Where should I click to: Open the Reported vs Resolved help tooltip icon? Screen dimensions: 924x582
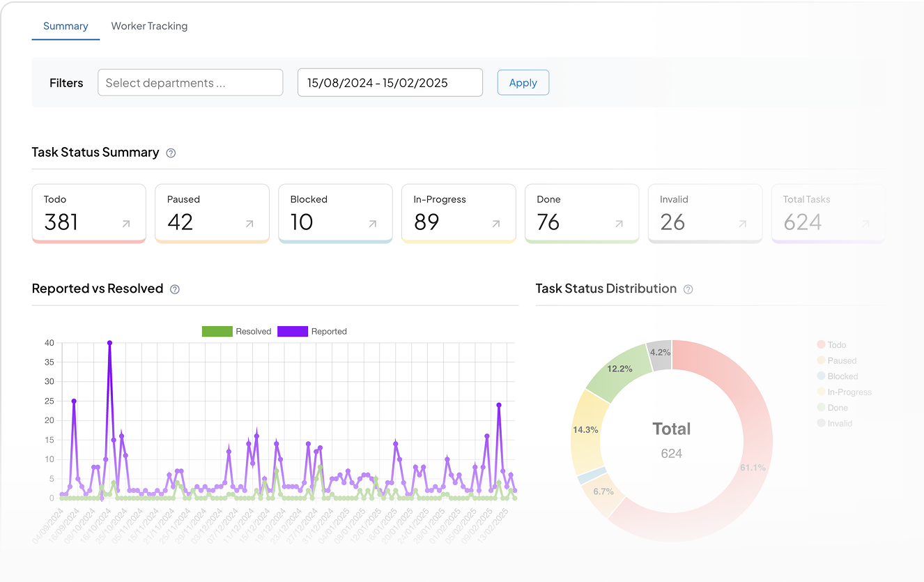point(175,289)
